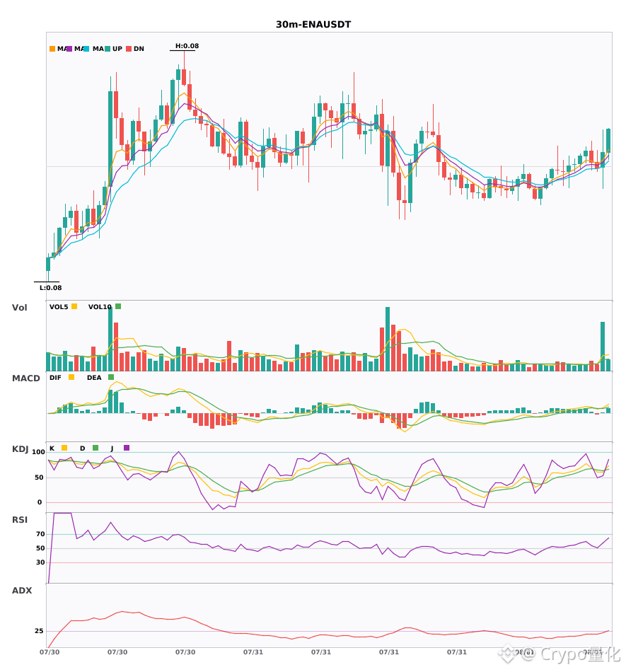This screenshot has height=672, width=626.
Task: Toggle the red DN legend marker
Action: [129, 49]
